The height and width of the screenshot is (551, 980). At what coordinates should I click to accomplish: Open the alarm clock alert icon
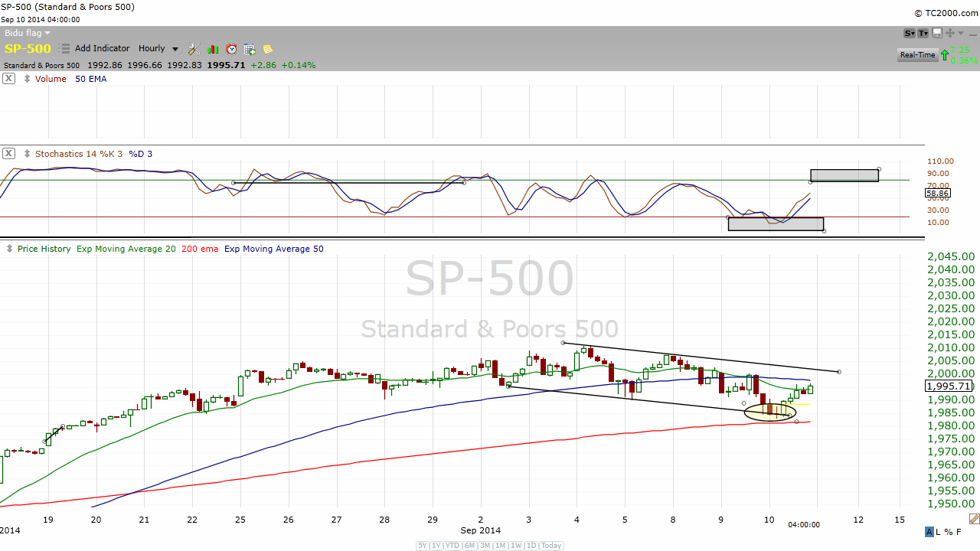pos(231,49)
